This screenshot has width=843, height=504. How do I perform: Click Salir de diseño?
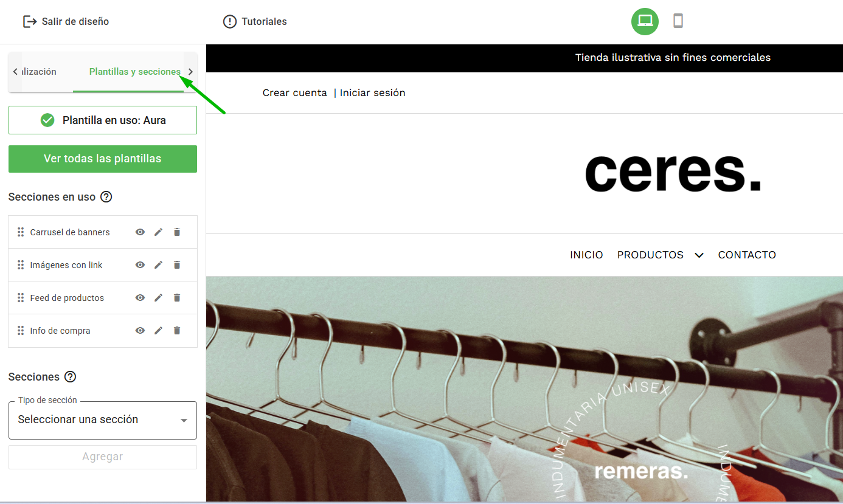pyautogui.click(x=66, y=21)
